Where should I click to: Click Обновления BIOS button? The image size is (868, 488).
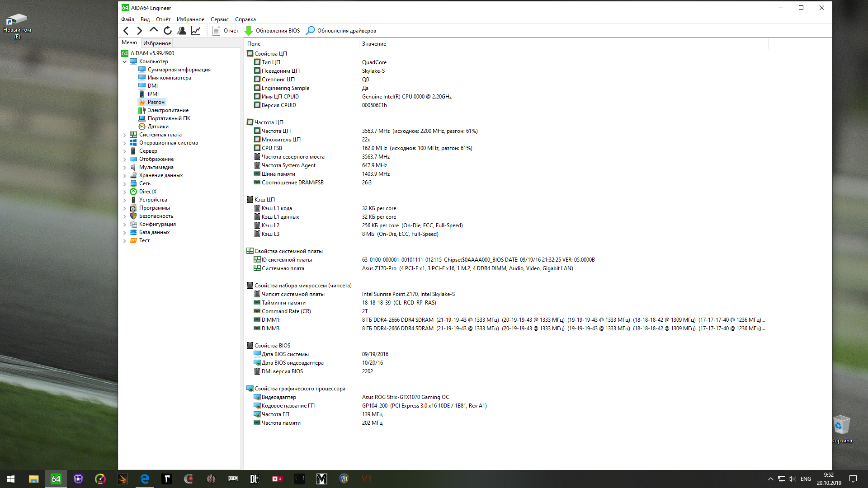[273, 31]
